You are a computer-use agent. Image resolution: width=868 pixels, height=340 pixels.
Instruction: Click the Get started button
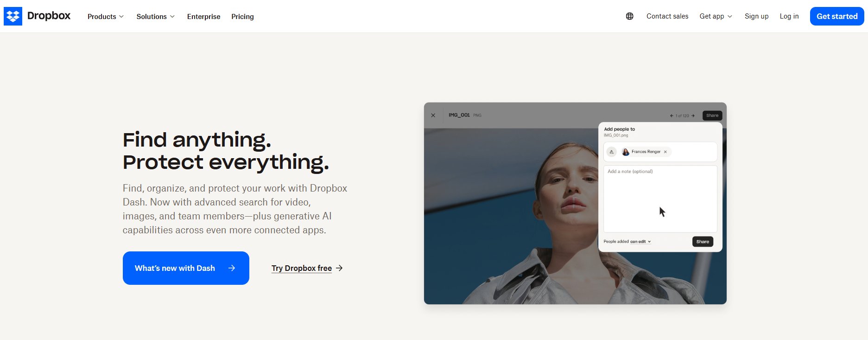(x=837, y=16)
